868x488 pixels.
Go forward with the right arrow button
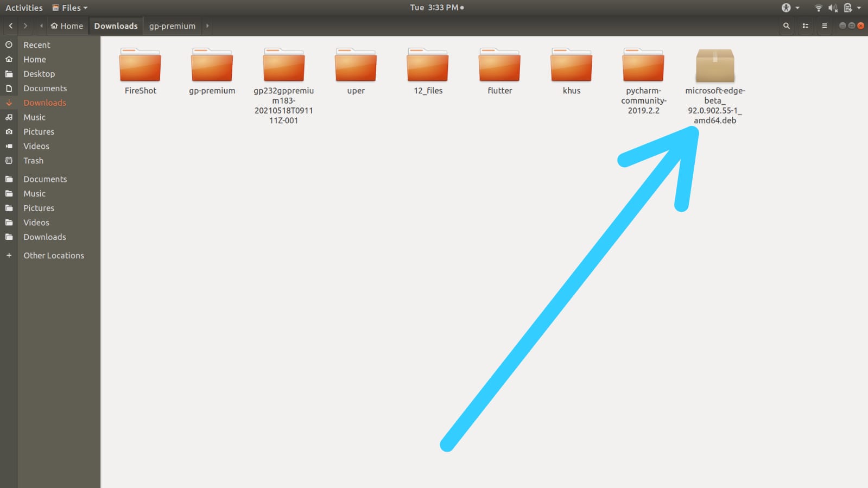25,26
